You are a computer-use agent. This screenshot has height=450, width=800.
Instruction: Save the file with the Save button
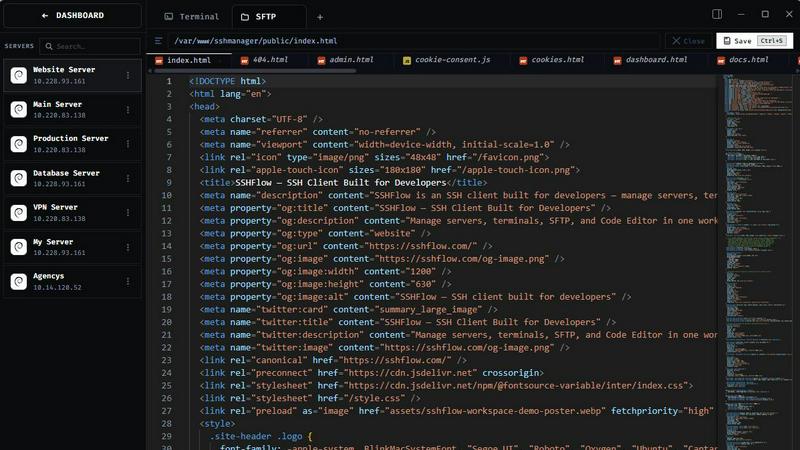pos(754,41)
